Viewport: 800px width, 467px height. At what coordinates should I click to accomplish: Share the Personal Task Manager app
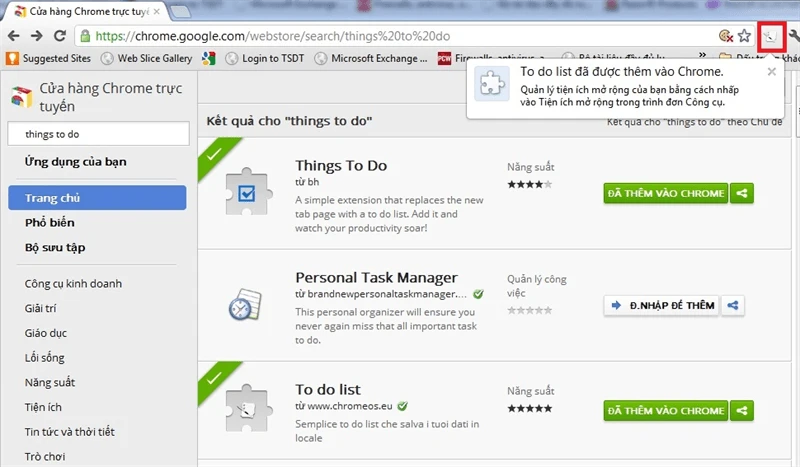pos(733,305)
